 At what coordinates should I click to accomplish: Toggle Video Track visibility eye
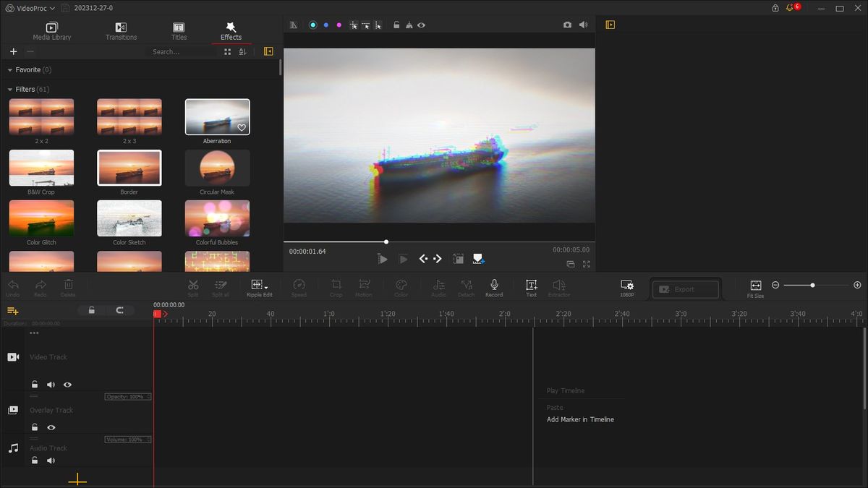[x=67, y=385]
